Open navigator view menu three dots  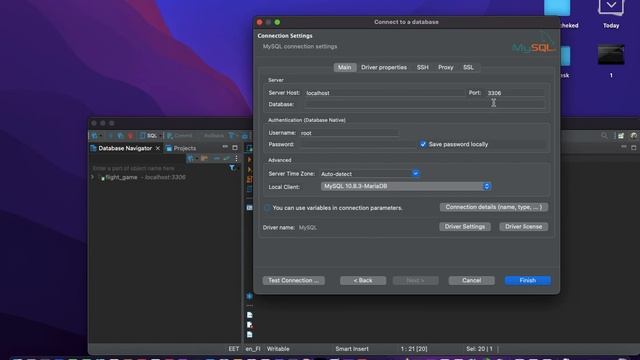coord(236,158)
